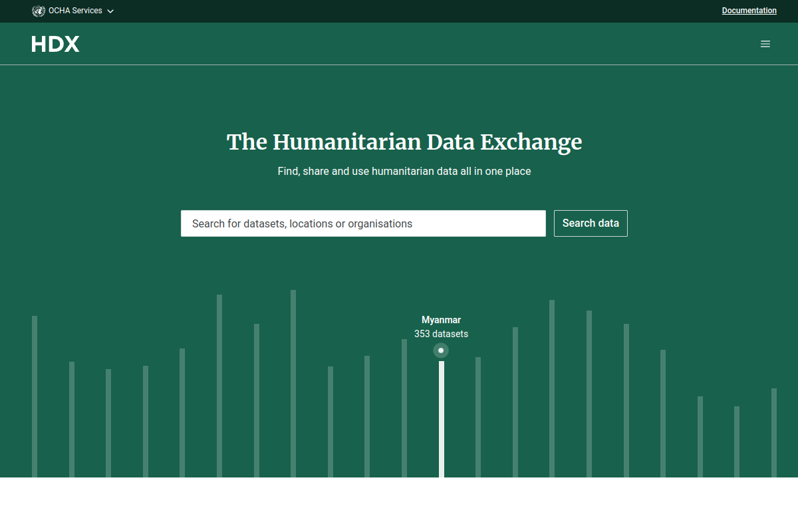The image size is (798, 532).
Task: Select the highlighted Myanmar bar
Action: click(x=442, y=419)
